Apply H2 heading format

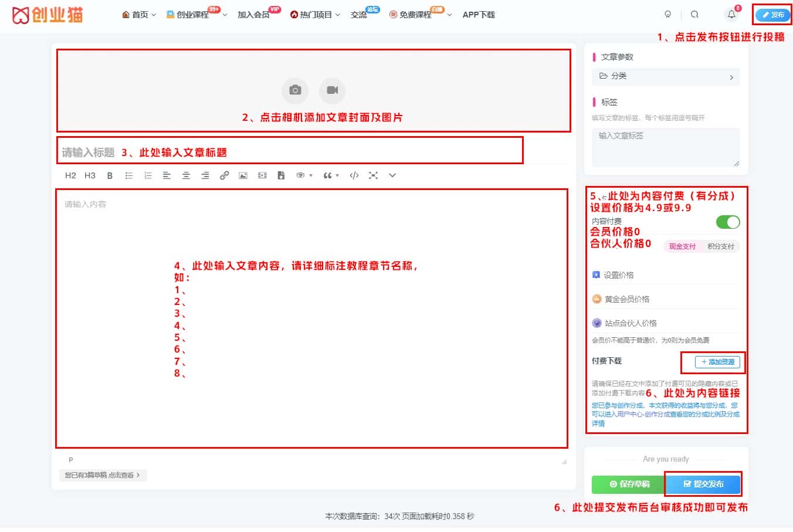[x=70, y=175]
